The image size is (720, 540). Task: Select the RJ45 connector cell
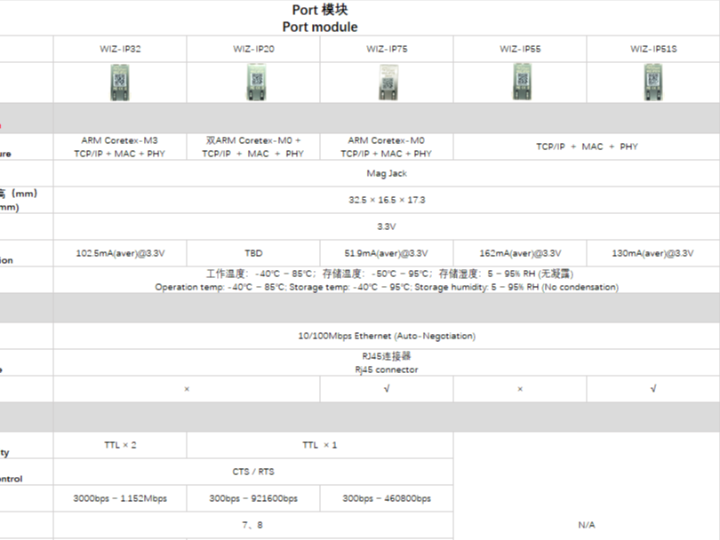click(x=386, y=363)
